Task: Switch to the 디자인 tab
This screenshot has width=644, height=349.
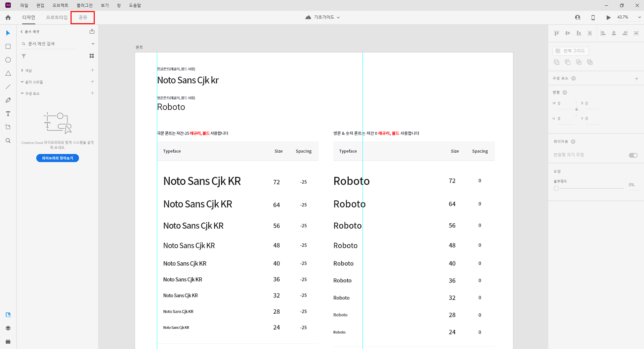Action: (x=29, y=17)
